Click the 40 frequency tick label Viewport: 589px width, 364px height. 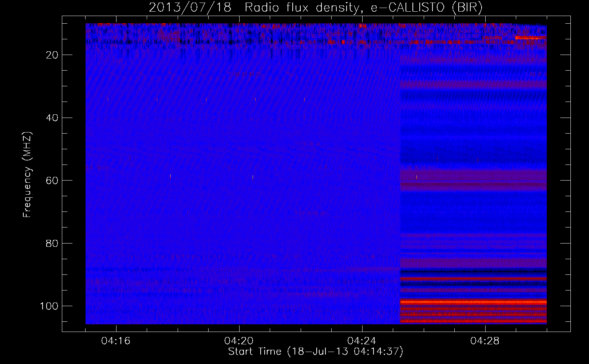(x=52, y=118)
